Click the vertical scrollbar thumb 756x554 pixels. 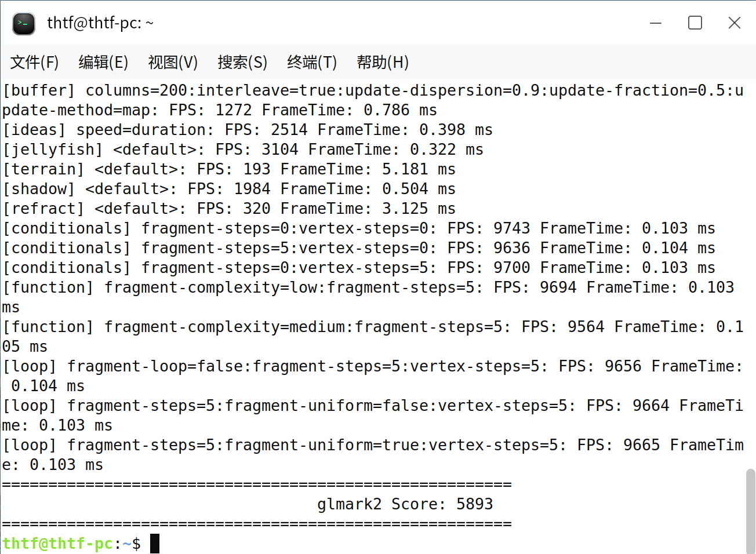(x=750, y=510)
